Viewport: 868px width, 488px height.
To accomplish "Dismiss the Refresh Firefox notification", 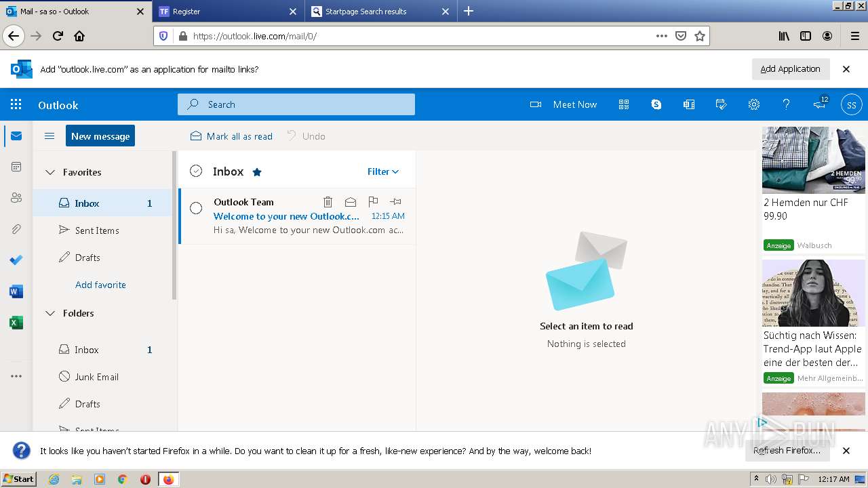I will tap(846, 450).
